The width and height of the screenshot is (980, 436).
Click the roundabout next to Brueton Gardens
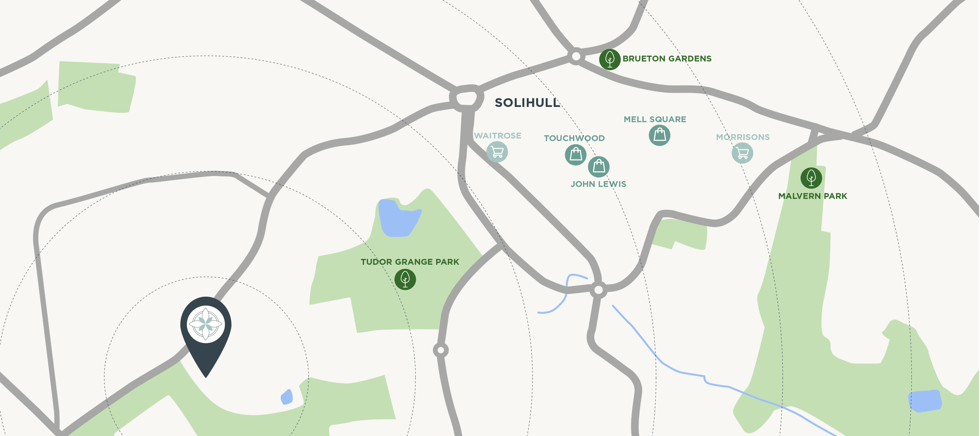[x=576, y=56]
